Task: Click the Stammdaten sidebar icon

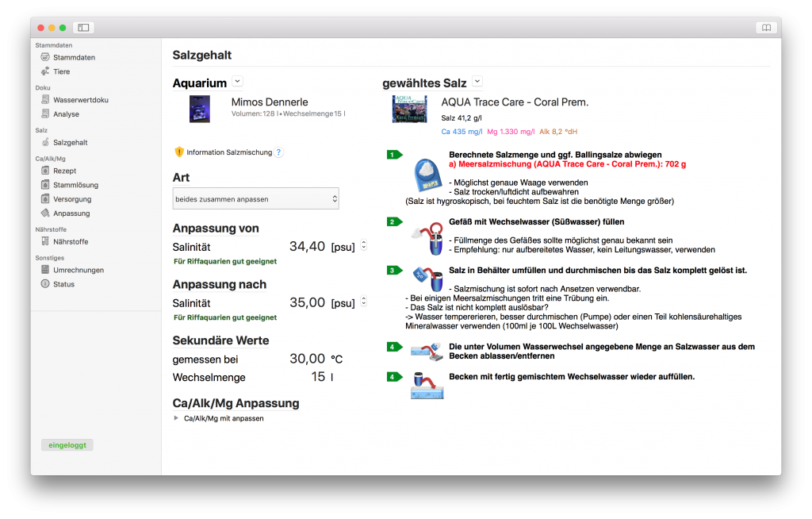Action: 45,57
